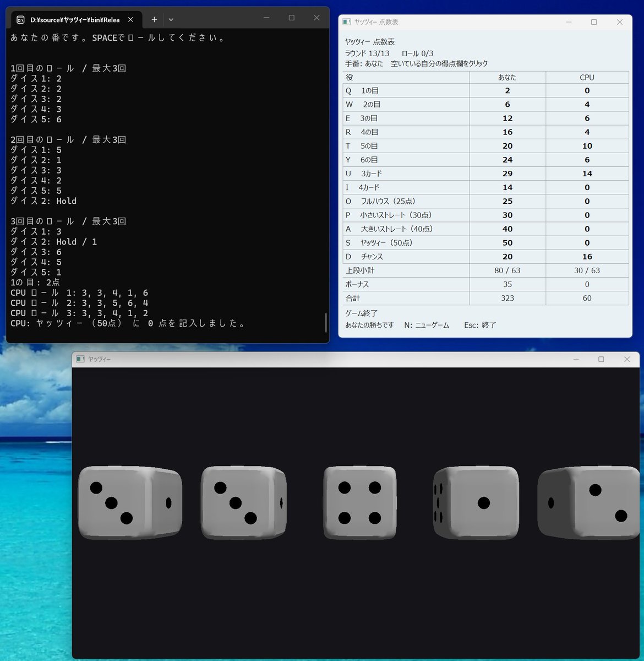Minimize the ヤッツィー dice window
The height and width of the screenshot is (661, 644).
point(576,359)
